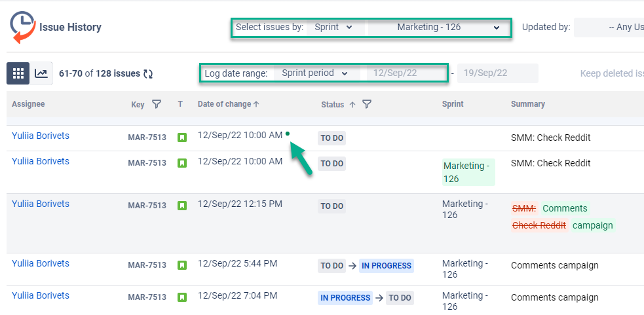Viewport: 644px width, 315px height.
Task: Open the Updated by user dropdown
Action: click(x=609, y=28)
